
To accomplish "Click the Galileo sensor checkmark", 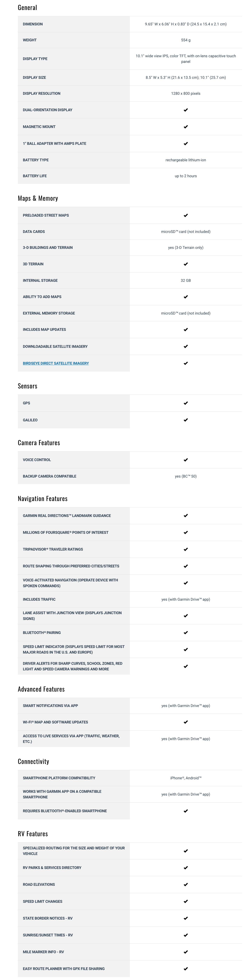I will coord(186,420).
